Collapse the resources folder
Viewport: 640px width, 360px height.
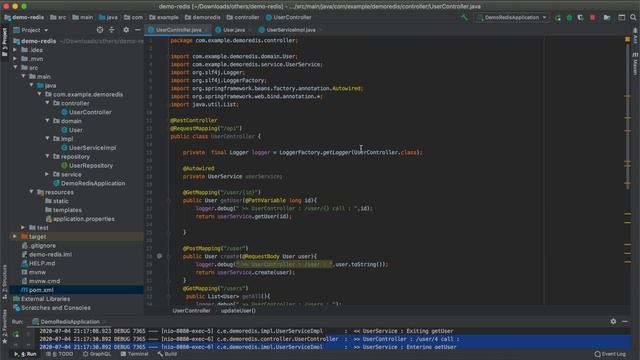pos(31,192)
